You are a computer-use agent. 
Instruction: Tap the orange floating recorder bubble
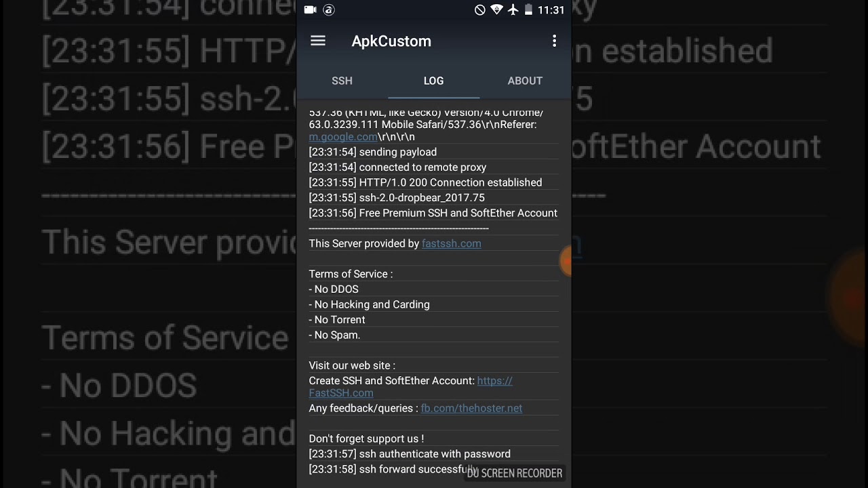[x=565, y=261]
